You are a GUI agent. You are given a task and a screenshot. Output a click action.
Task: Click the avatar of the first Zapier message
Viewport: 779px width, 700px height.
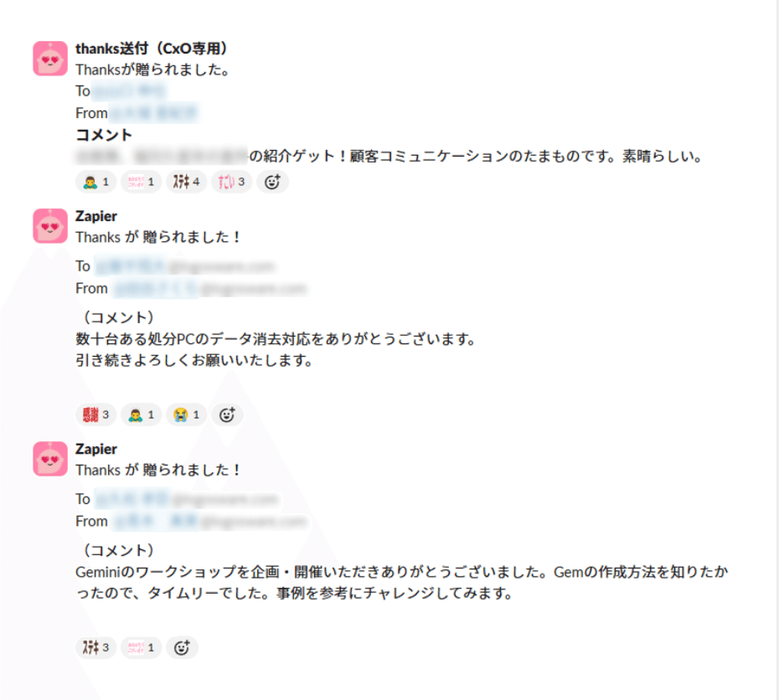[50, 226]
